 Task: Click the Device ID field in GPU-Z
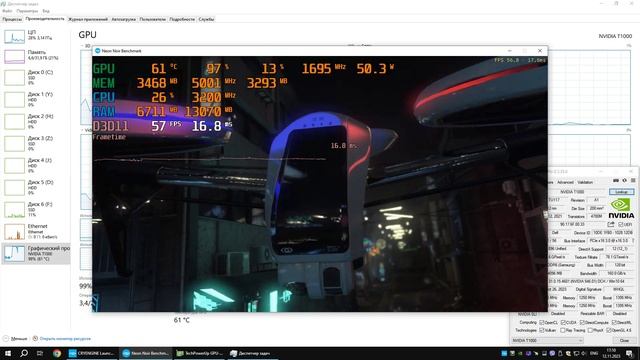[x=612, y=233]
